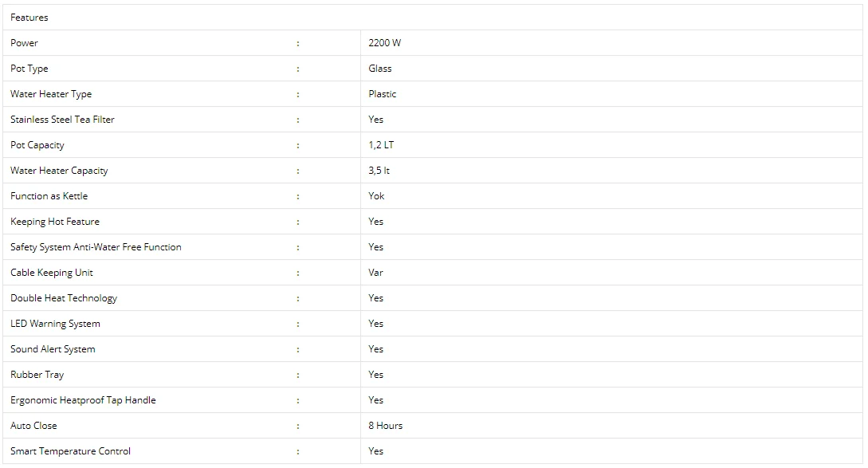Select the Water Heater Capacity label
This screenshot has height=468, width=868.
pos(59,171)
